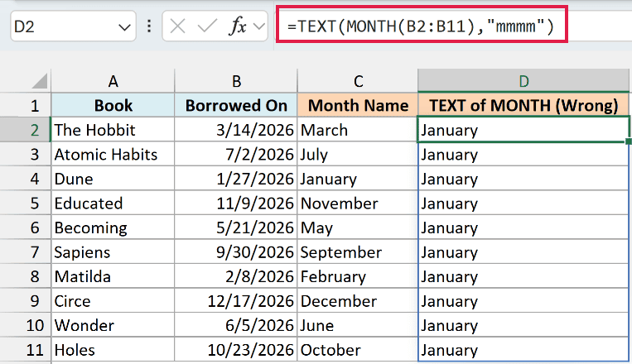Click the Borrowed On header cell
The width and height of the screenshot is (632, 364).
(236, 106)
